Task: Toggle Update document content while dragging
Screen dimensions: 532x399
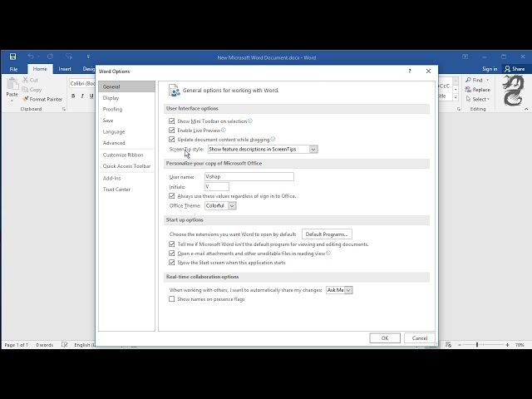Action: (x=172, y=139)
